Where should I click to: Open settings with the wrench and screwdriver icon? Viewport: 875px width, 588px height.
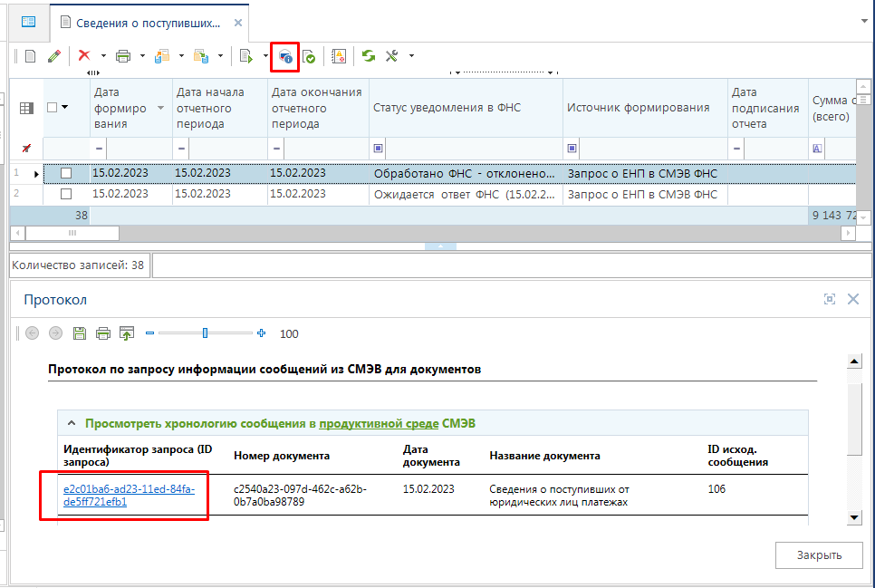point(391,56)
